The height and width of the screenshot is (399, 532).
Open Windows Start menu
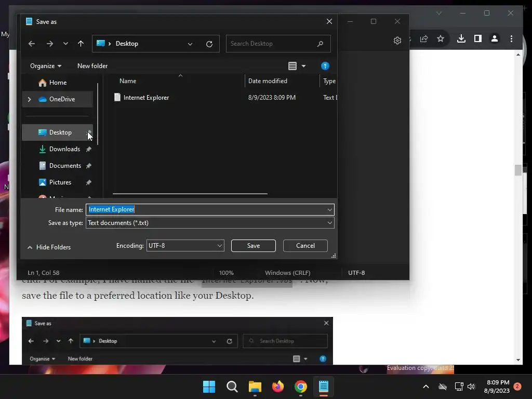tap(209, 387)
